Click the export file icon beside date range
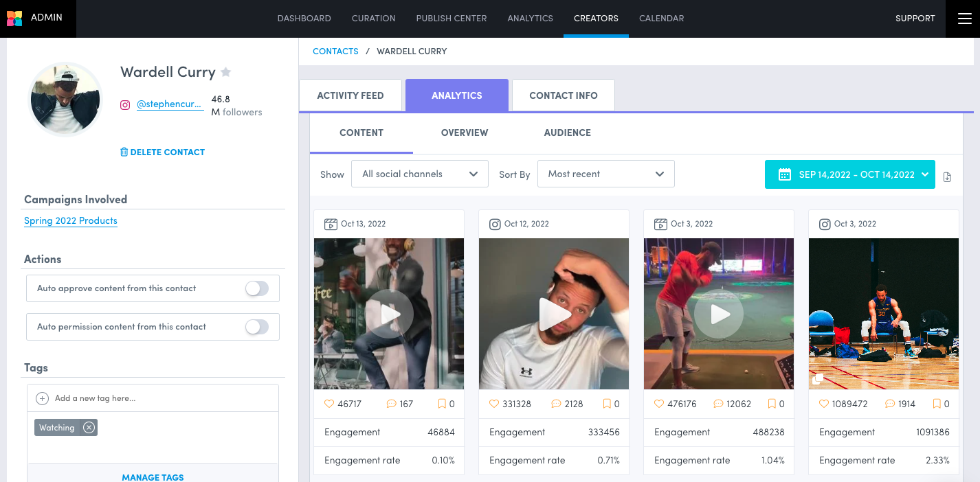This screenshot has height=482, width=980. click(947, 176)
